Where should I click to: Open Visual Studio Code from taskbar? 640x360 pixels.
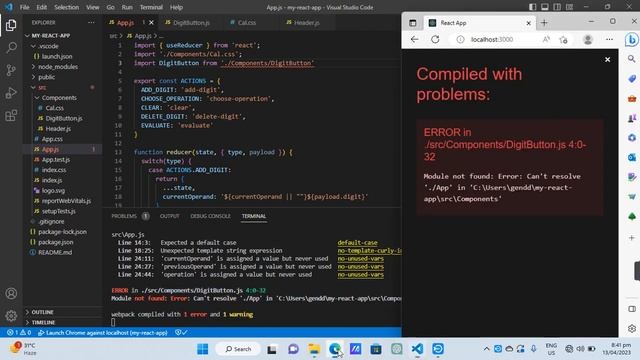coord(417,349)
